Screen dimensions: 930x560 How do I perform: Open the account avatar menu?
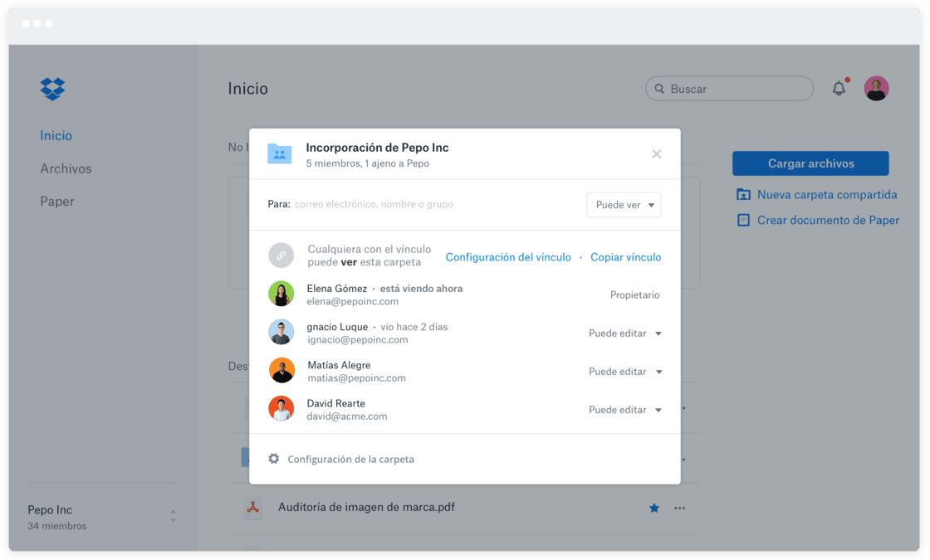pyautogui.click(x=876, y=89)
